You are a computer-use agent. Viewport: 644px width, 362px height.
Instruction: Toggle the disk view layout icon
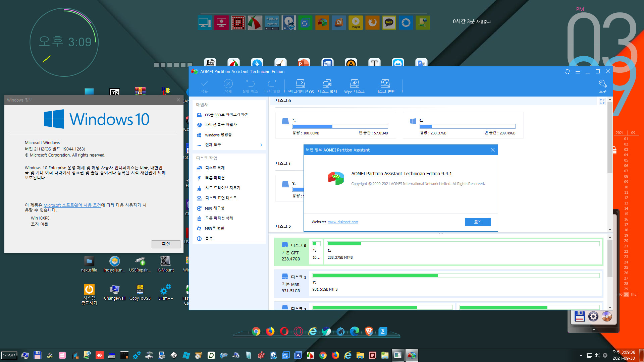[602, 102]
